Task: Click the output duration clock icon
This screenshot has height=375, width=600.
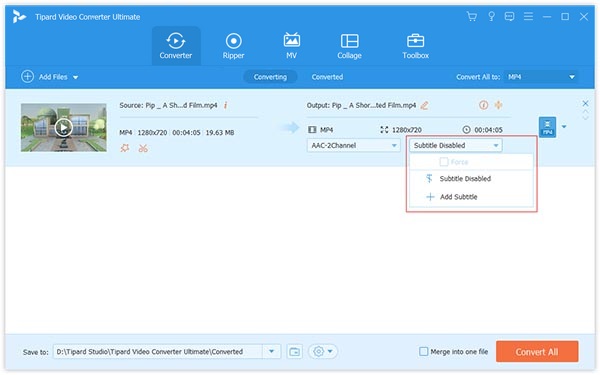Action: [x=466, y=130]
